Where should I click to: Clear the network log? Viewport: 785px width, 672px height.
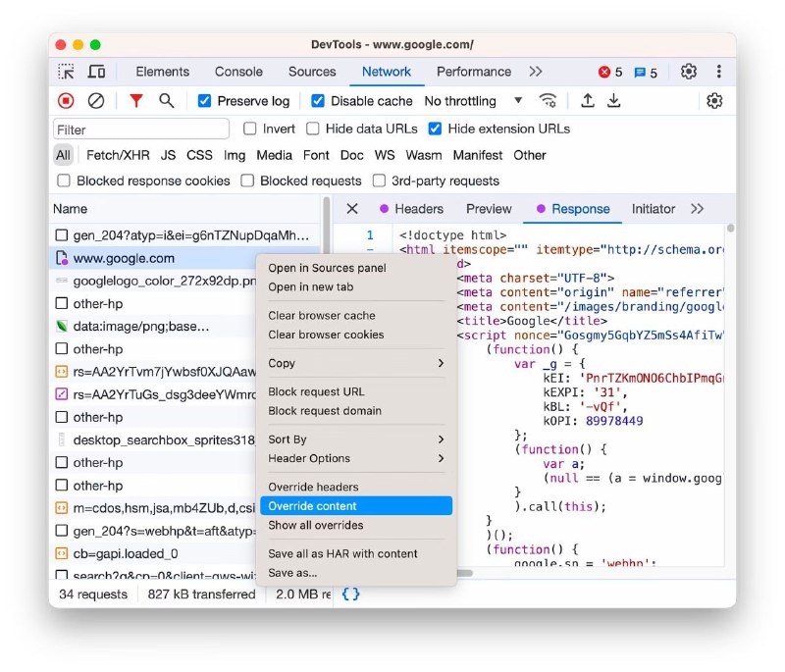pos(95,101)
